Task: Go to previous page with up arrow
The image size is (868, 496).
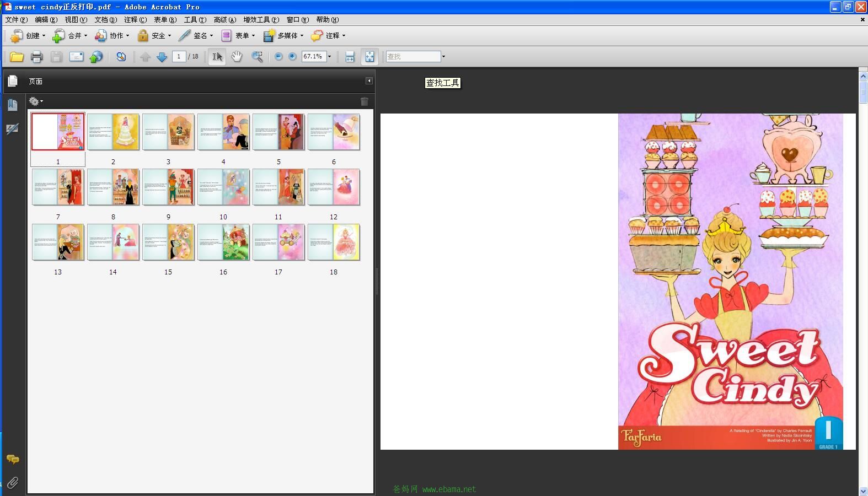Action: [145, 56]
